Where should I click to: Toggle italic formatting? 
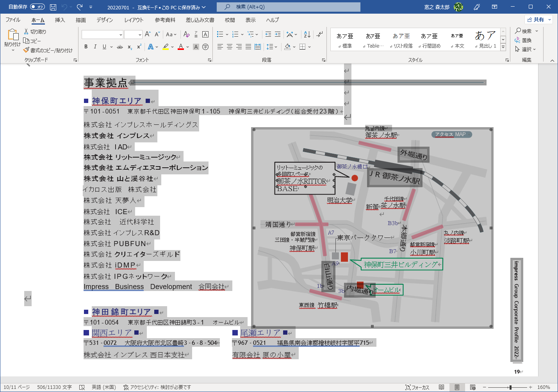(x=95, y=46)
